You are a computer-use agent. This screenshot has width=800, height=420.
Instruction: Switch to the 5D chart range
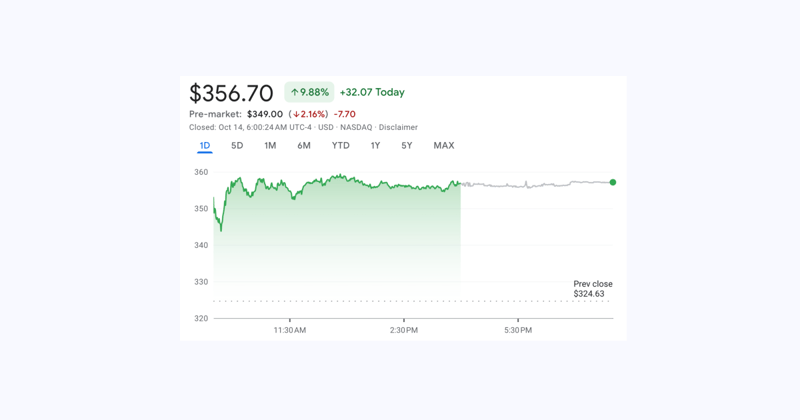click(x=237, y=146)
